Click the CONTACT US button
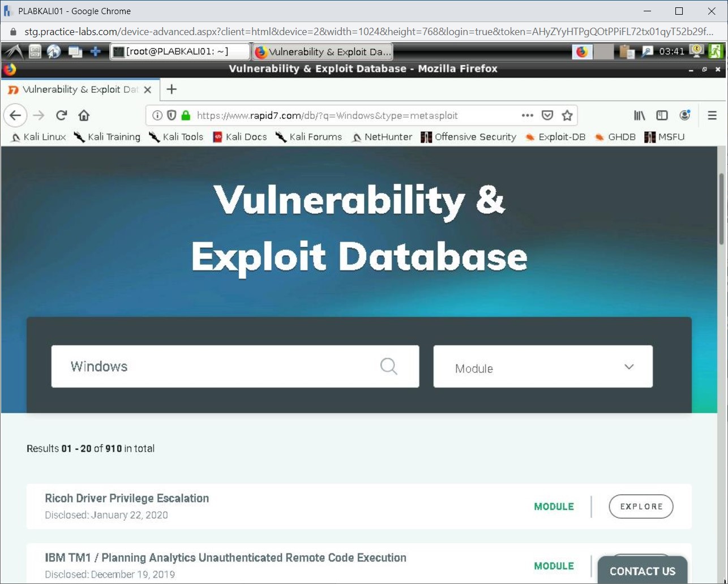 coord(642,571)
